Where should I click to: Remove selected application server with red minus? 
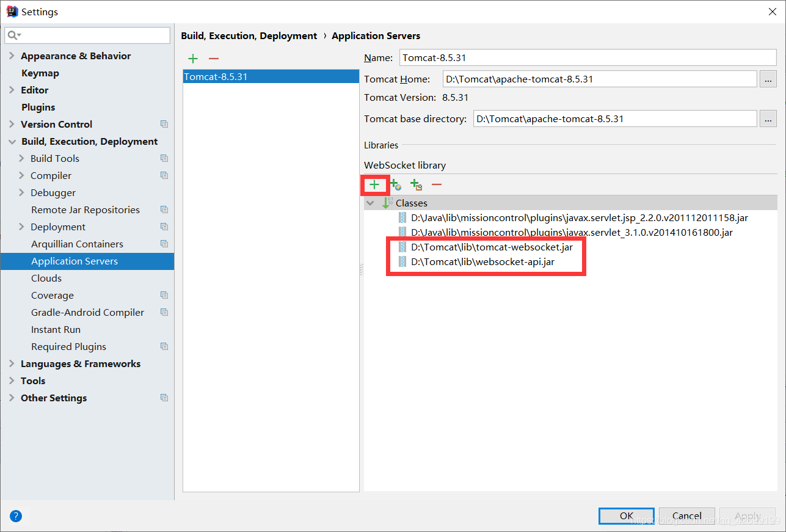213,59
